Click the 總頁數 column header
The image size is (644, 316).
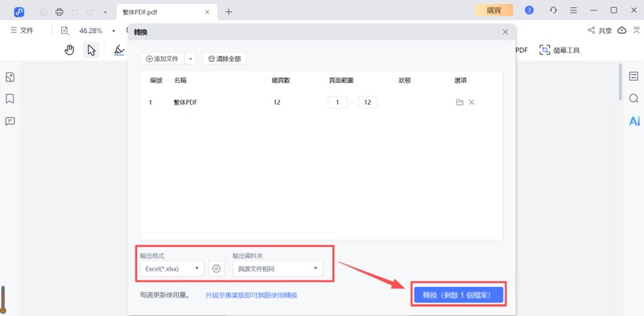[281, 81]
